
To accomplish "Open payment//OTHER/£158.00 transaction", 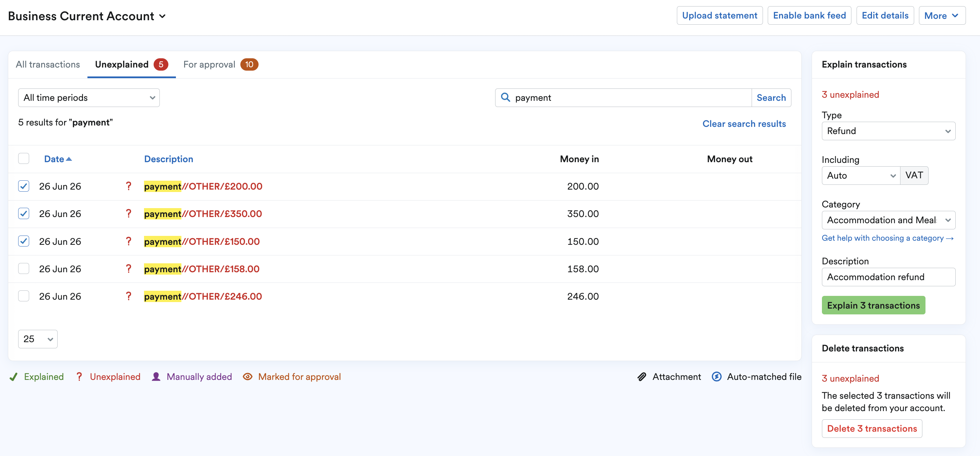I will [202, 268].
